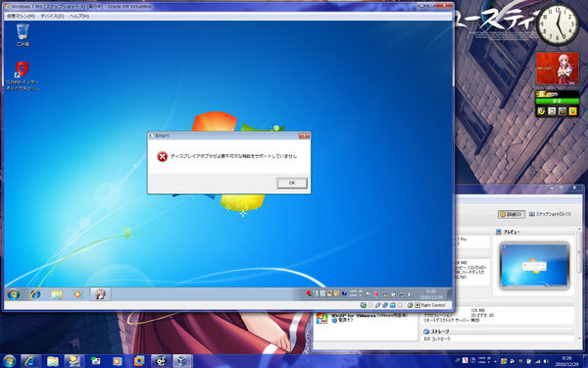The image size is (588, 368).
Task: Open the ヘルプ menu in VirtualBox VM window
Action: click(79, 16)
